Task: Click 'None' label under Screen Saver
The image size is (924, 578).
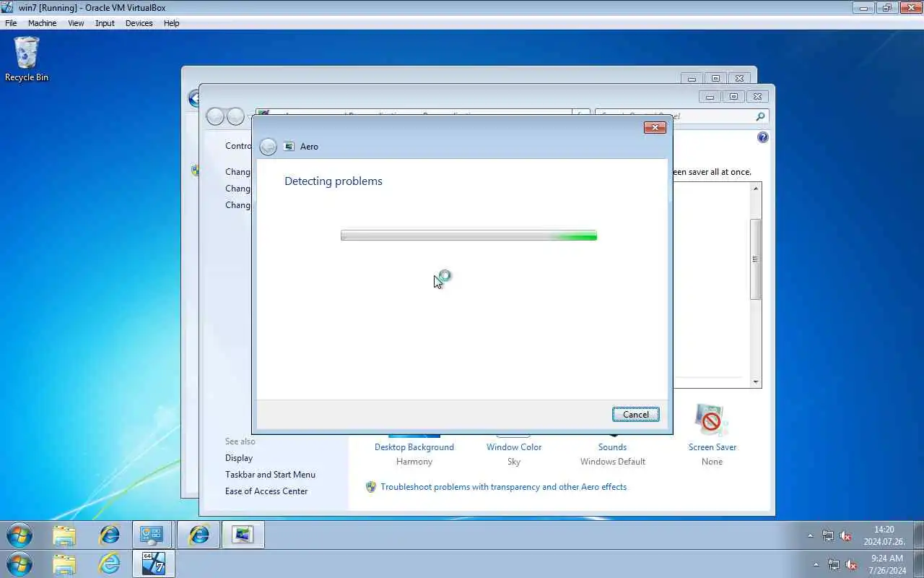Action: [x=712, y=462]
